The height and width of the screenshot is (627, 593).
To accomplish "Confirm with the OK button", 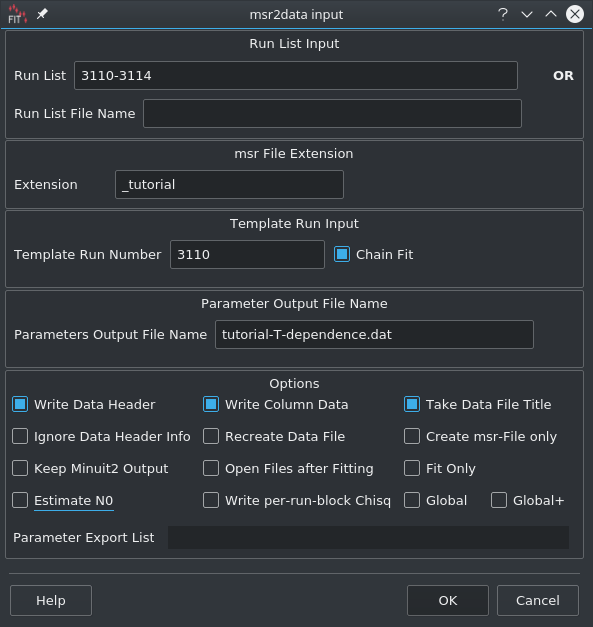I will pos(448,600).
